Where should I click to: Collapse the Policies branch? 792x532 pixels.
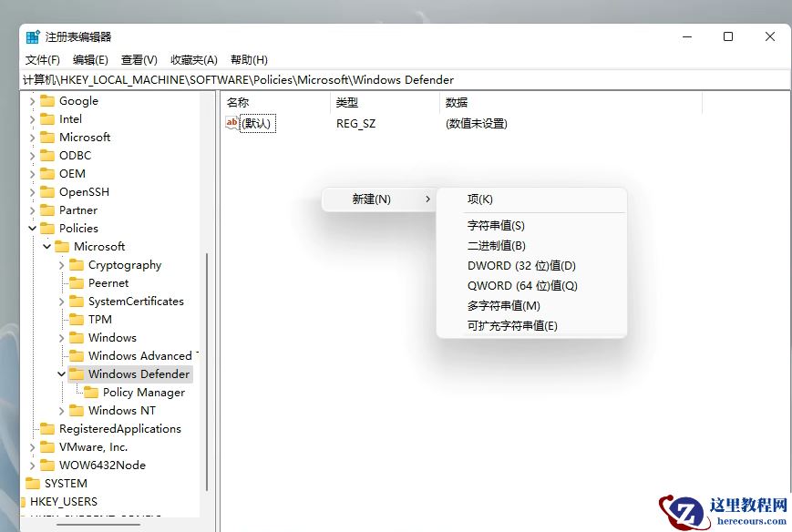33,228
